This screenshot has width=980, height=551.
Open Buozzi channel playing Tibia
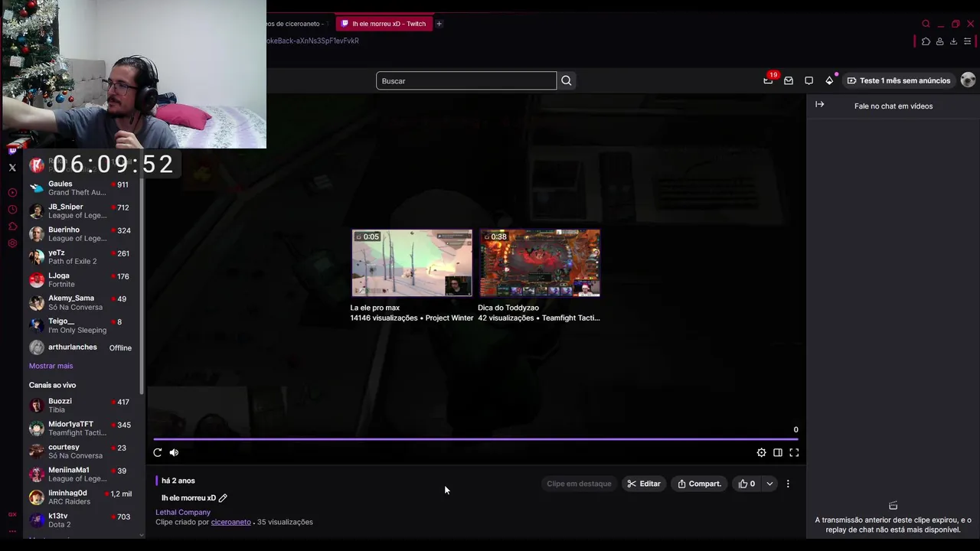81,406
